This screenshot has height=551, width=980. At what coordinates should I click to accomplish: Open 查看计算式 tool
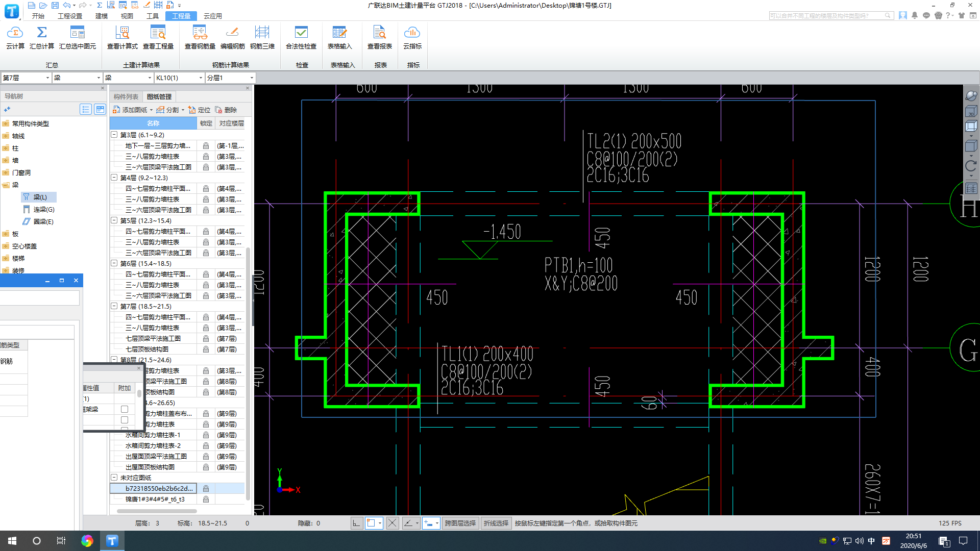point(122,38)
